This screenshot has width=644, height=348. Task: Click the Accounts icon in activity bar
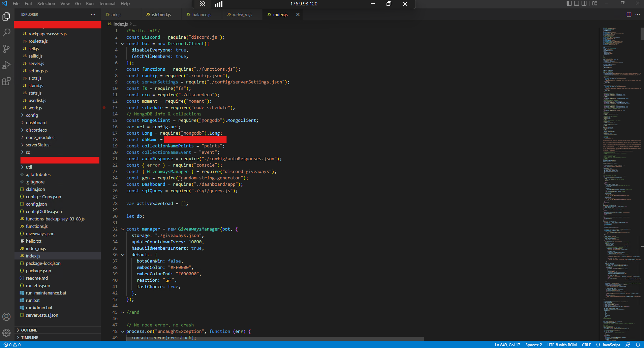tap(6, 317)
